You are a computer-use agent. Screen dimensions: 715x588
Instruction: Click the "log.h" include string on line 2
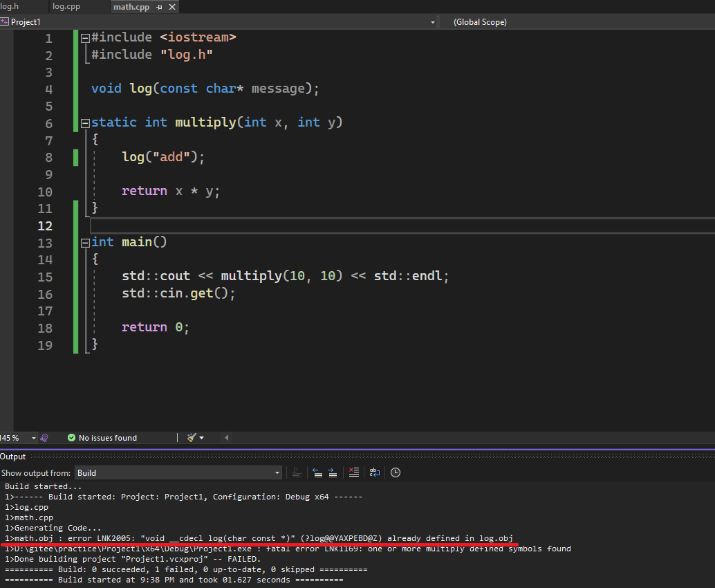(187, 55)
